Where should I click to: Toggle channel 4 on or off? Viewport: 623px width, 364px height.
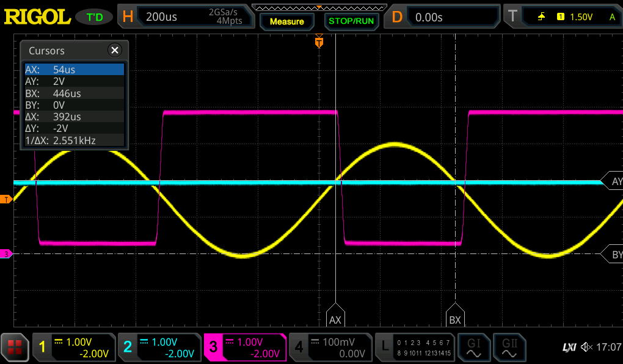(x=299, y=347)
